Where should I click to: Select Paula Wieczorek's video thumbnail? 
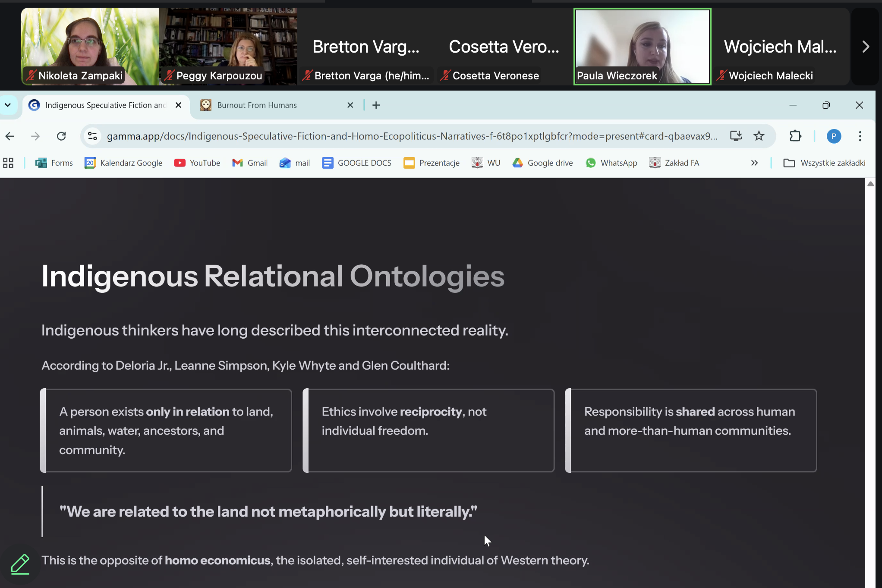click(642, 47)
